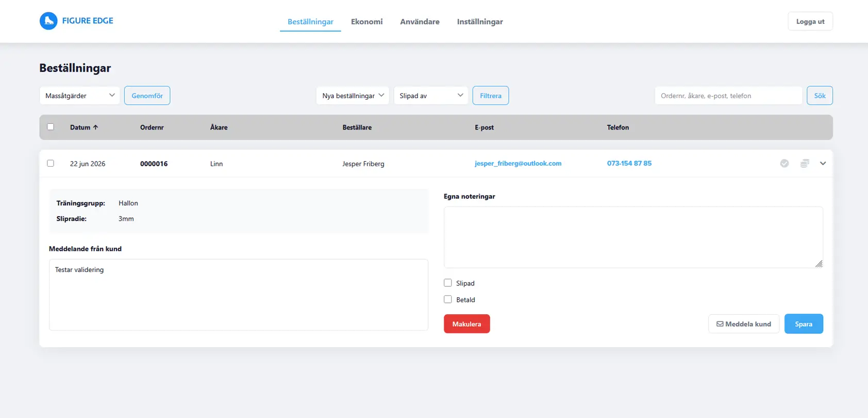Click the Meddelande från kund text box
Viewport: 868px width, 418px height.
pyautogui.click(x=239, y=295)
